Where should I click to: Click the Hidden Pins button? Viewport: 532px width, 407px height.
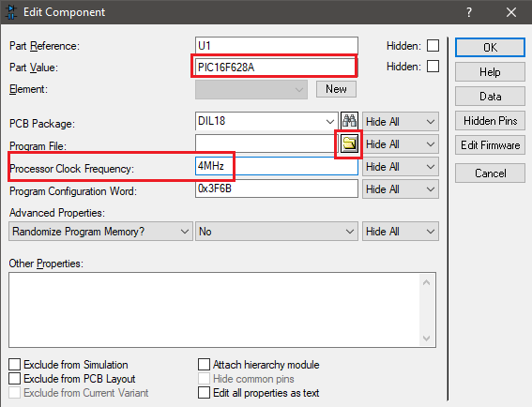click(490, 121)
